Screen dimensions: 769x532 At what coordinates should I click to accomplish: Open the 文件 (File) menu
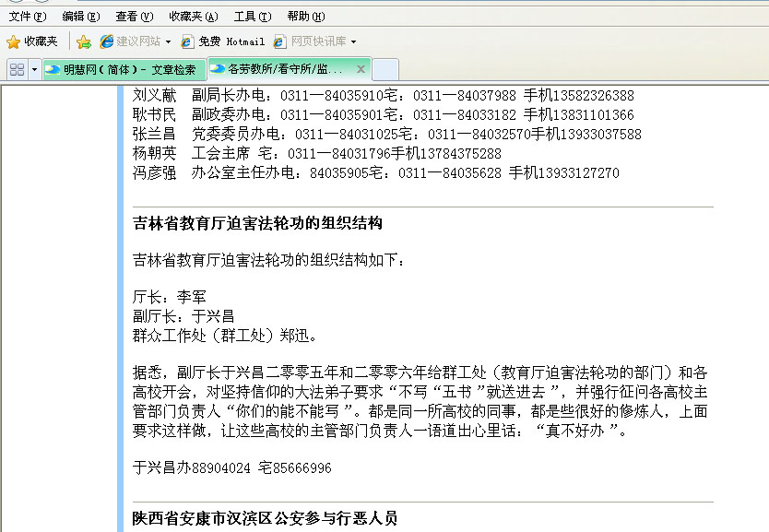pyautogui.click(x=27, y=17)
